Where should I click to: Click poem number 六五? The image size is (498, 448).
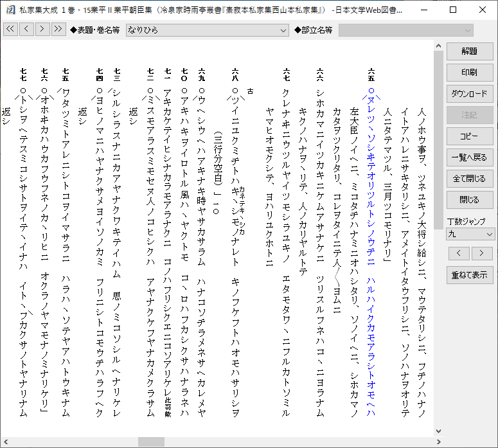[x=371, y=75]
